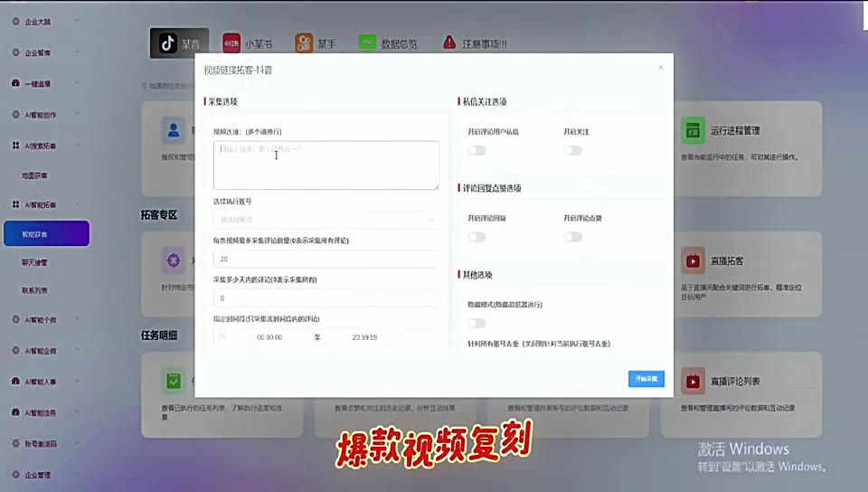
Task: Click the start time 00:00:00
Action: coord(269,337)
